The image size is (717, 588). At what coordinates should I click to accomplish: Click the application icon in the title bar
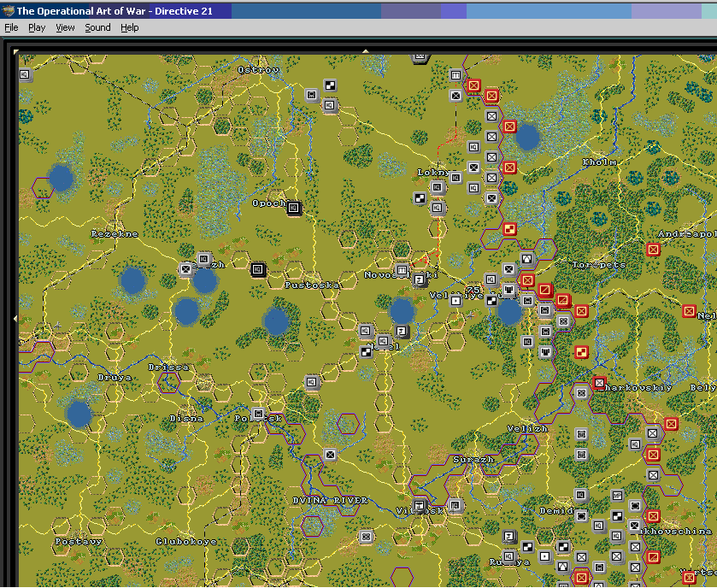[8, 10]
